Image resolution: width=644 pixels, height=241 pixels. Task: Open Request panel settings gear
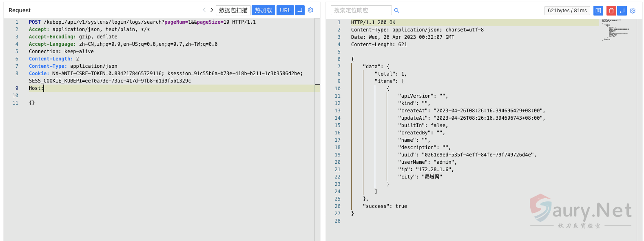(x=310, y=10)
